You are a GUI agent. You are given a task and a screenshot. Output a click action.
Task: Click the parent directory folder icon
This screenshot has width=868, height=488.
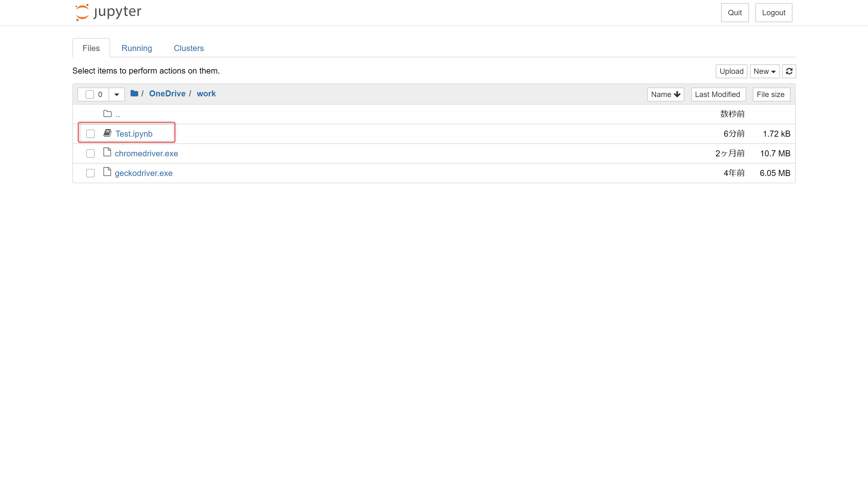(108, 114)
